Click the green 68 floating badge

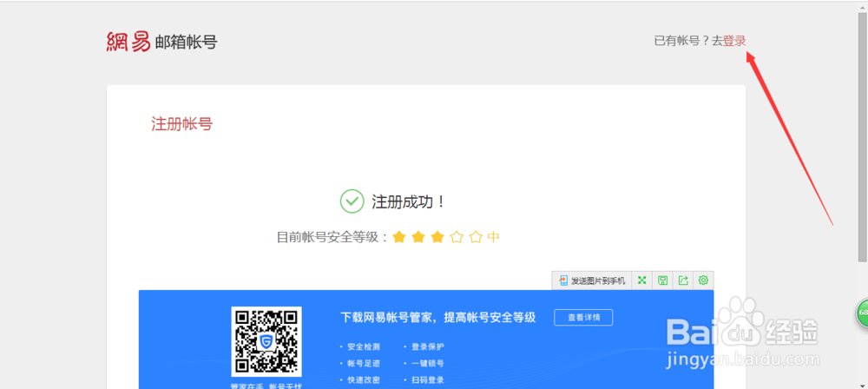click(863, 313)
